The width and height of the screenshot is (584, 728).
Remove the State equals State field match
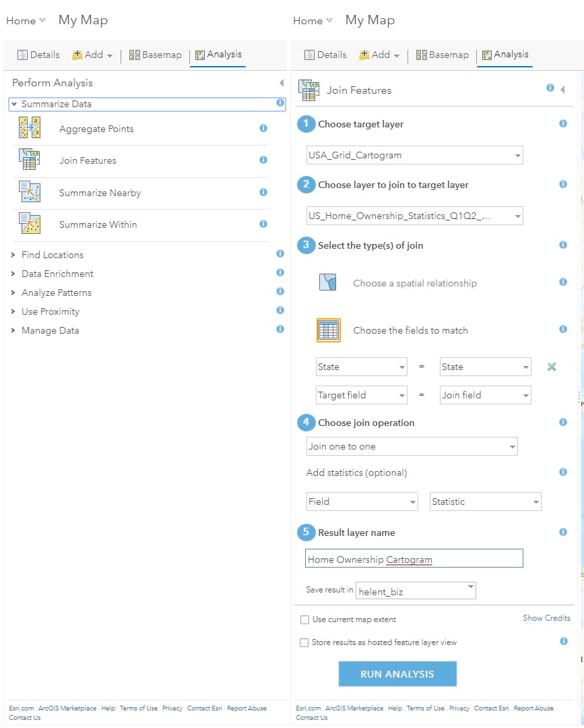(552, 367)
